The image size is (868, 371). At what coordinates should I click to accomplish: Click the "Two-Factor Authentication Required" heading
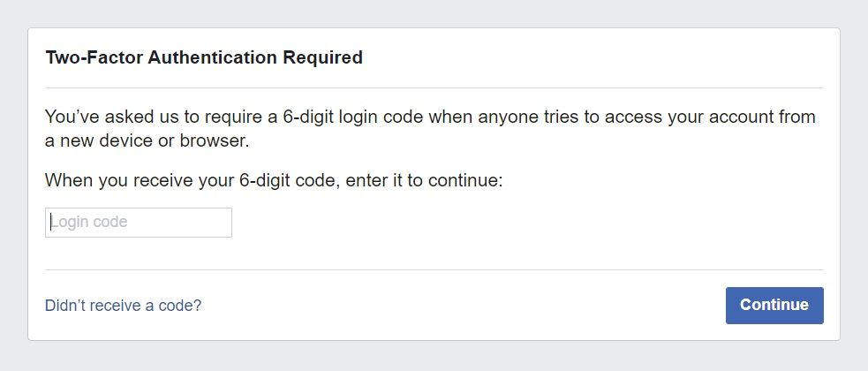tap(204, 58)
